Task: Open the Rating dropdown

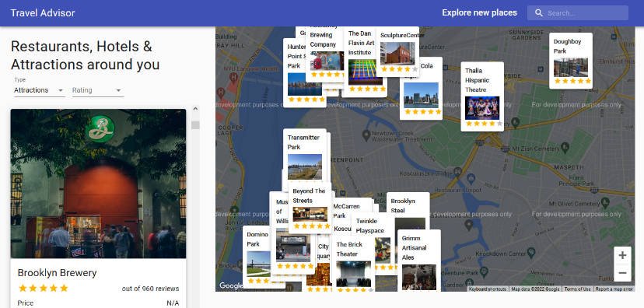Action: click(x=98, y=90)
